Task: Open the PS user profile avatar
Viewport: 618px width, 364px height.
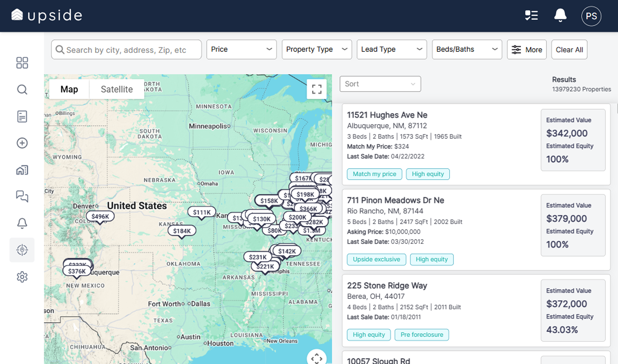Action: click(x=591, y=16)
